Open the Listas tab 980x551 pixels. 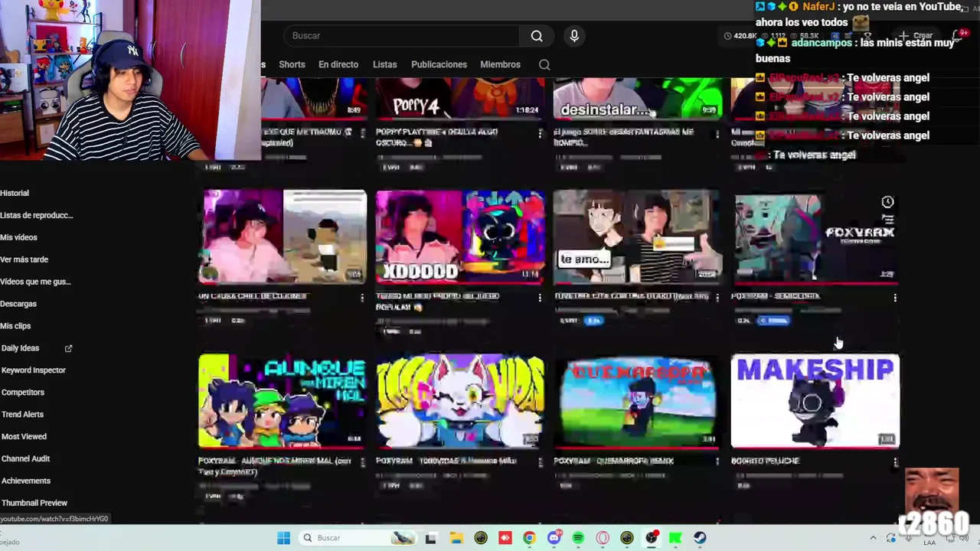click(385, 65)
